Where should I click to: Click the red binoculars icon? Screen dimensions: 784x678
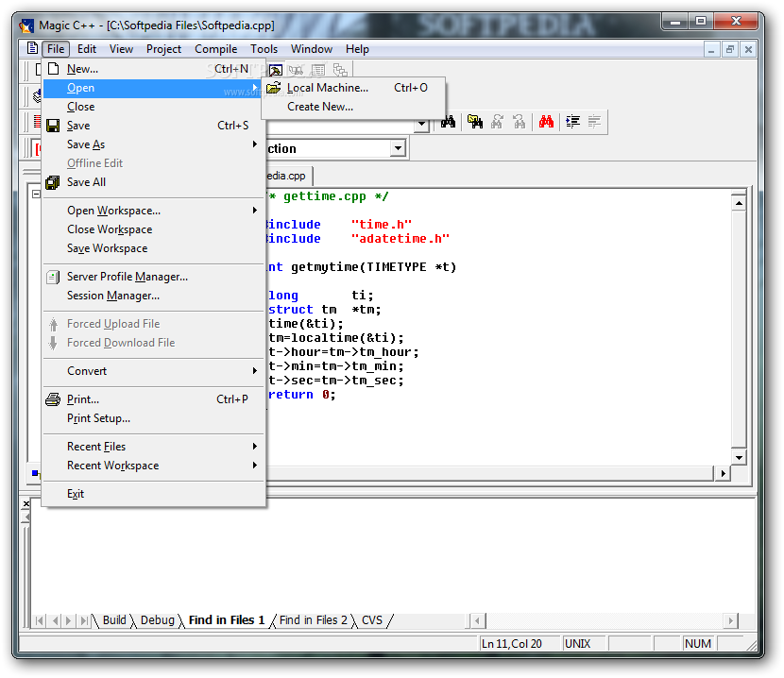(x=546, y=122)
